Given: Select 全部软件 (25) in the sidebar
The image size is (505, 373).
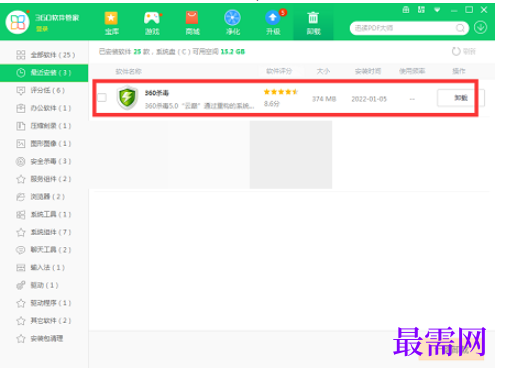Looking at the screenshot, I should pos(44,55).
